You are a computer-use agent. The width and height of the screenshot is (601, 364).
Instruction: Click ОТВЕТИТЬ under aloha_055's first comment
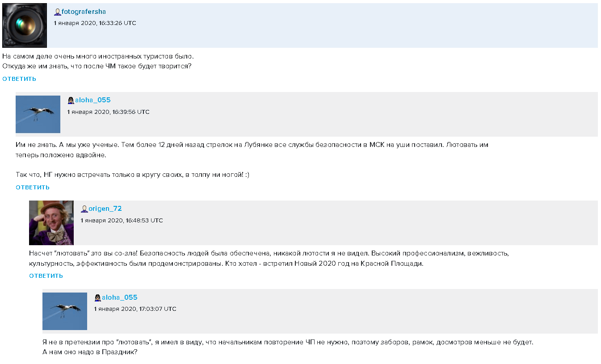coord(33,188)
